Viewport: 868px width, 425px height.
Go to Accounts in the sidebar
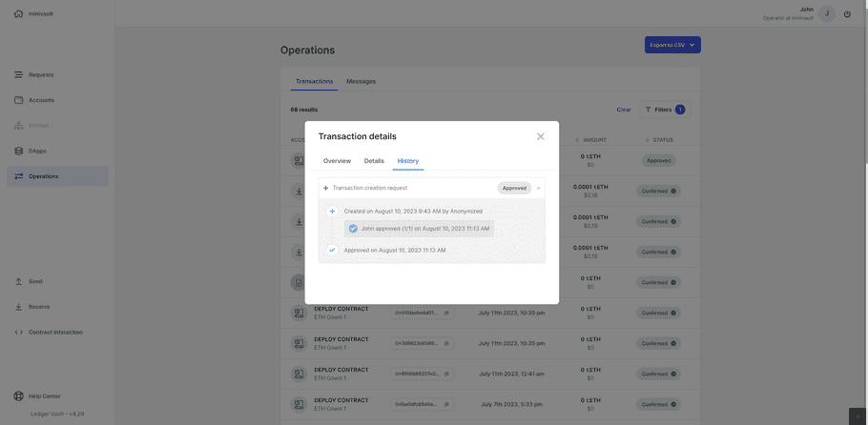41,100
